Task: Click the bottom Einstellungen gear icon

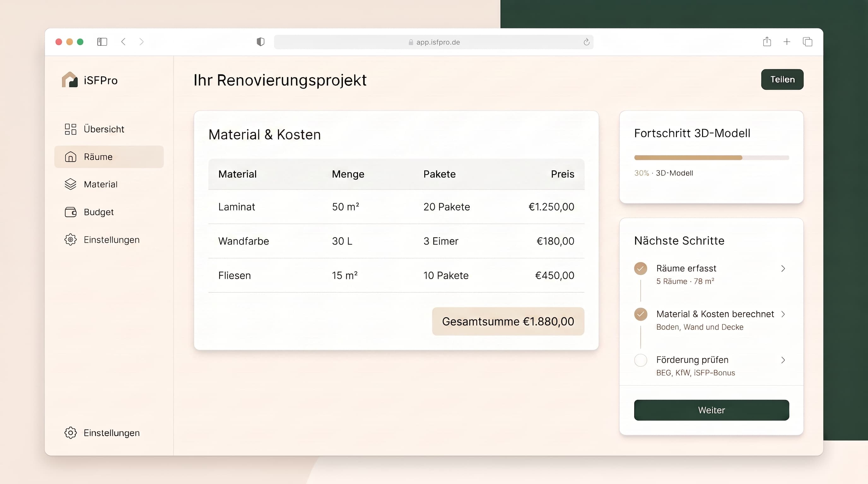Action: [x=70, y=433]
